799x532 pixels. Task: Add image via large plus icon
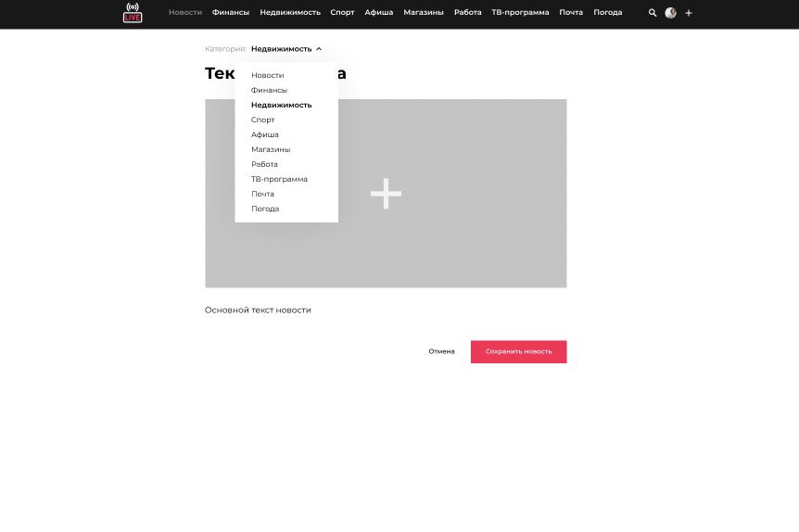tap(386, 194)
